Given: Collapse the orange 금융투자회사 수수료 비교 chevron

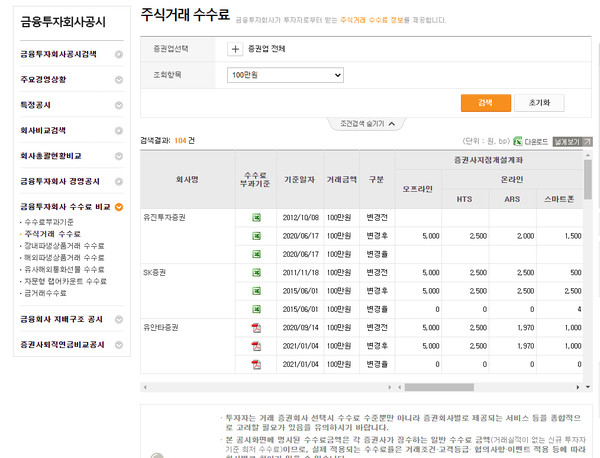Looking at the screenshot, I should [x=119, y=207].
